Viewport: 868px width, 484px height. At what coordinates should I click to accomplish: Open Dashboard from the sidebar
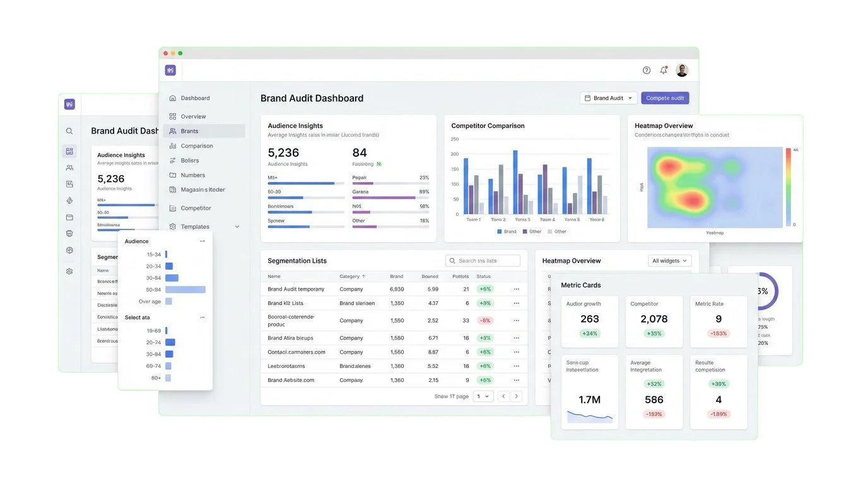195,98
